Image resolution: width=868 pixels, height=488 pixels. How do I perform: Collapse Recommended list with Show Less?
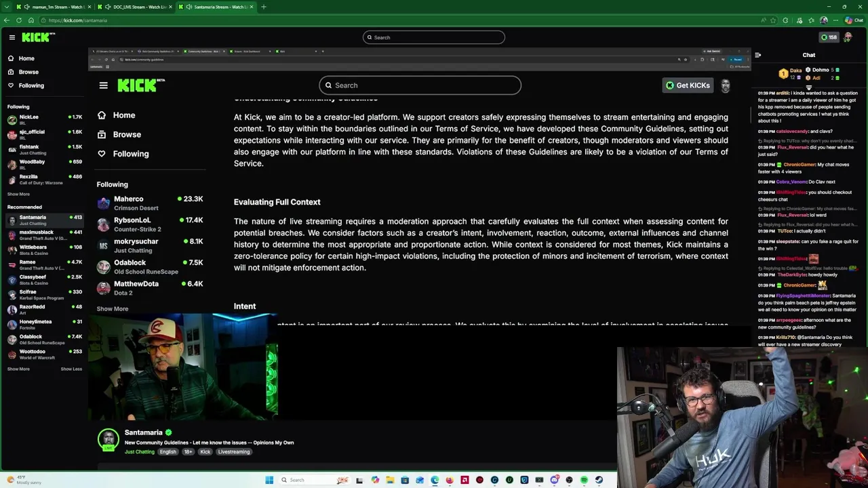[x=71, y=369]
